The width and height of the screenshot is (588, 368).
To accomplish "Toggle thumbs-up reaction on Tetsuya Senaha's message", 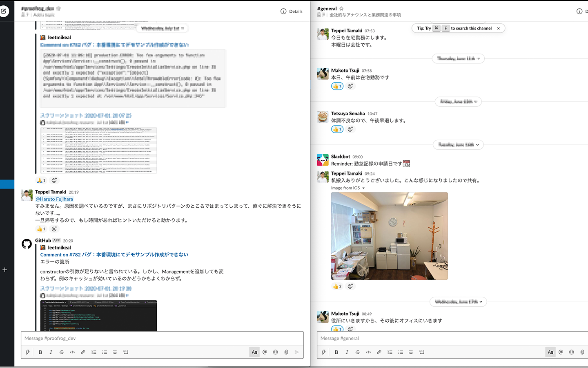I will [x=337, y=129].
